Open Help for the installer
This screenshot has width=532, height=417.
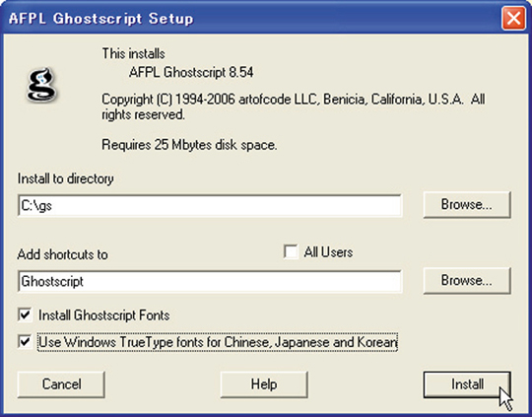coord(264,384)
